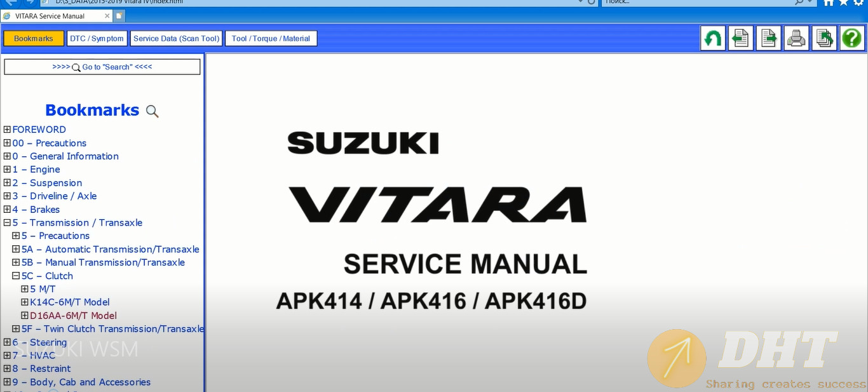
Task: Collapse the 5 – Transmission / Transaxle section
Action: point(7,223)
